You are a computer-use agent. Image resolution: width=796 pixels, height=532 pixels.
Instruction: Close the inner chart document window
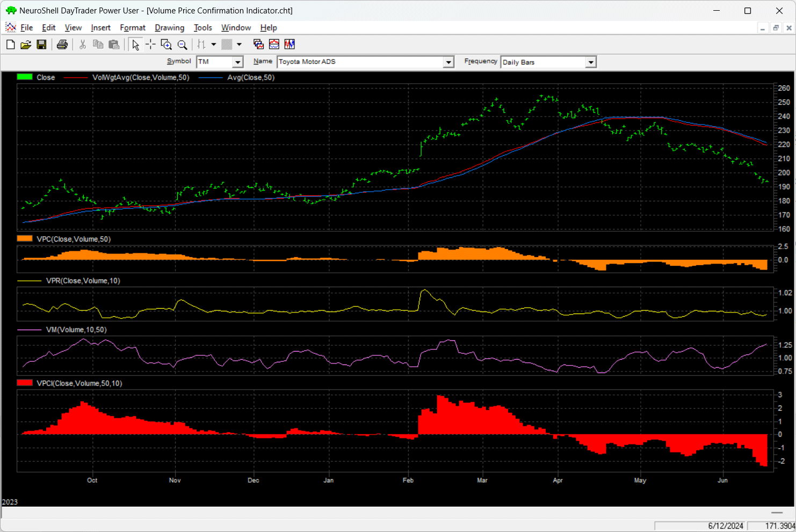(789, 28)
